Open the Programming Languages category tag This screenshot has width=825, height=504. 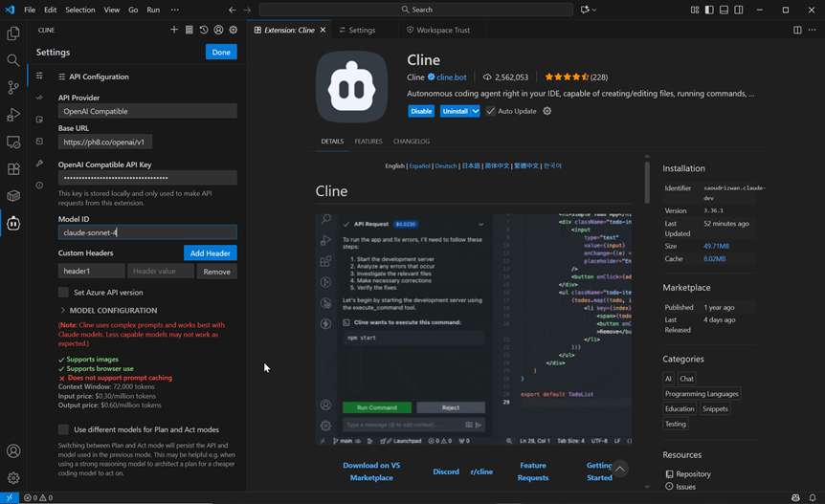click(x=702, y=394)
